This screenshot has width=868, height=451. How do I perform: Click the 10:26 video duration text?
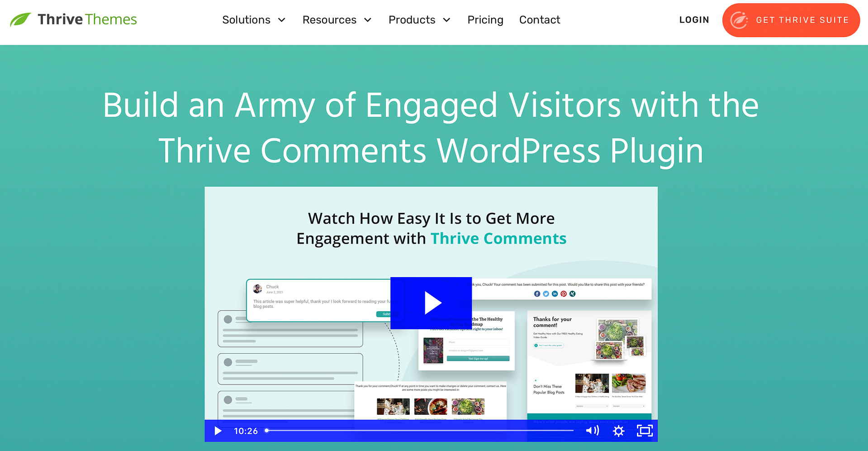click(x=246, y=431)
